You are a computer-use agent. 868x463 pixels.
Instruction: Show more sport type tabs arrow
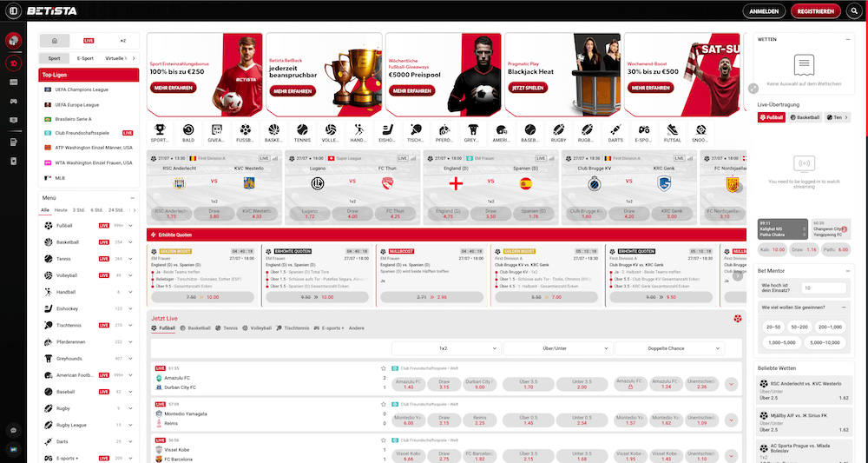[x=134, y=58]
